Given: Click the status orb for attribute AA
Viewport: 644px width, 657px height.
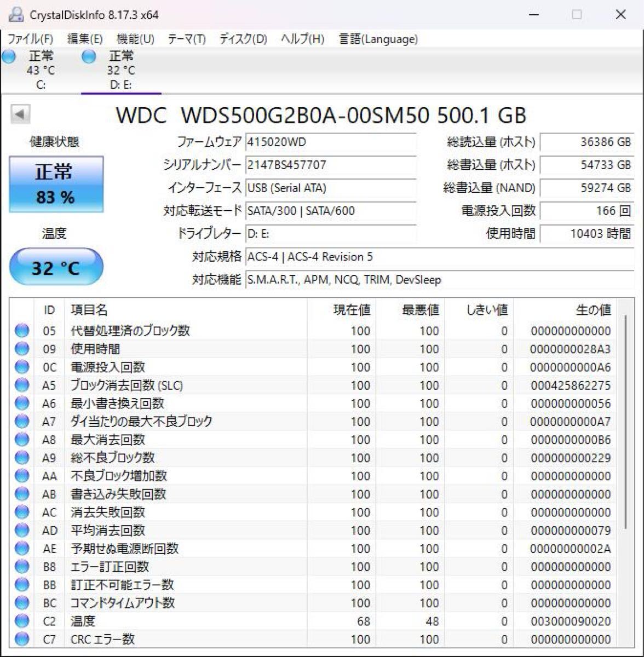Looking at the screenshot, I should [x=22, y=476].
